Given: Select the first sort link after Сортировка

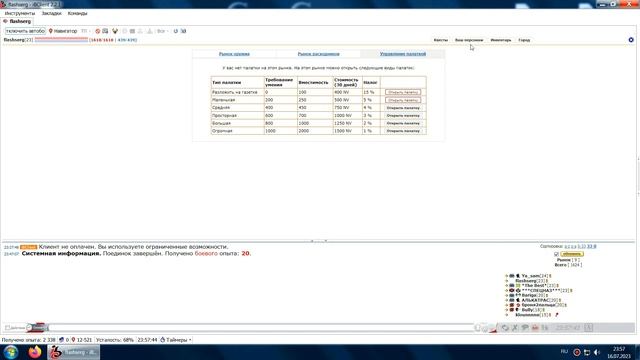Looking at the screenshot, I should click(x=567, y=247).
